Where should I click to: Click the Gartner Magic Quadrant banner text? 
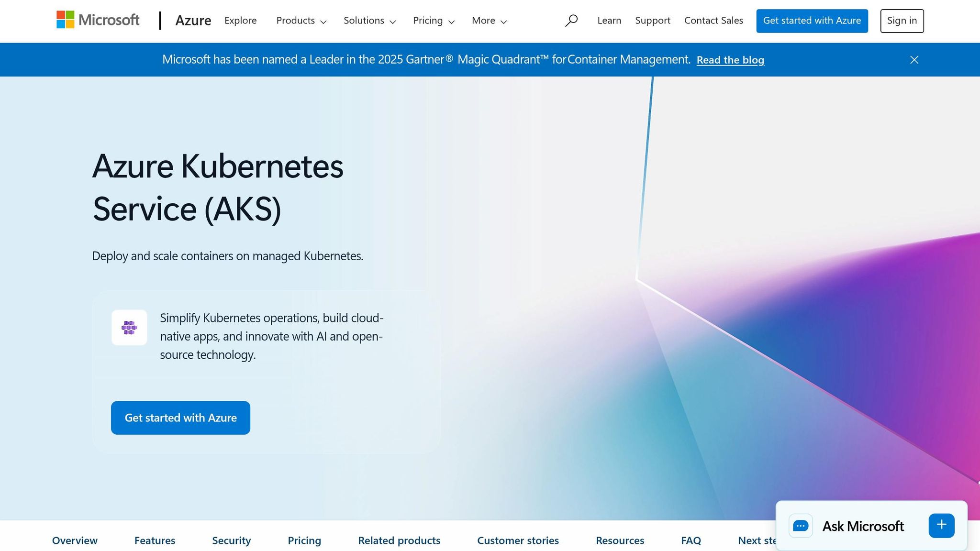pos(426,59)
